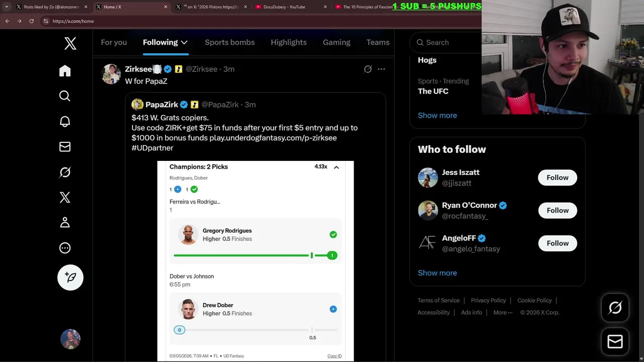Collapse Champions 2 Picks chevron
Viewport: 644px width, 362px height.
[x=337, y=167]
